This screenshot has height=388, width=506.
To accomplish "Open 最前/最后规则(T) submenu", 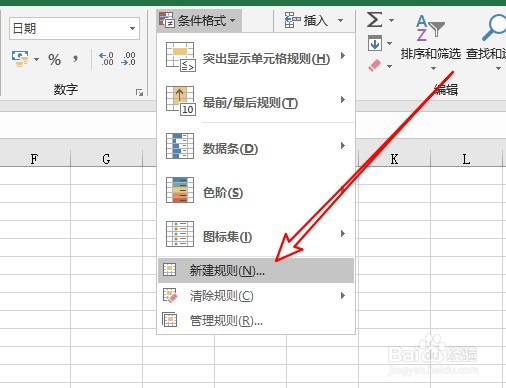I will 256,101.
